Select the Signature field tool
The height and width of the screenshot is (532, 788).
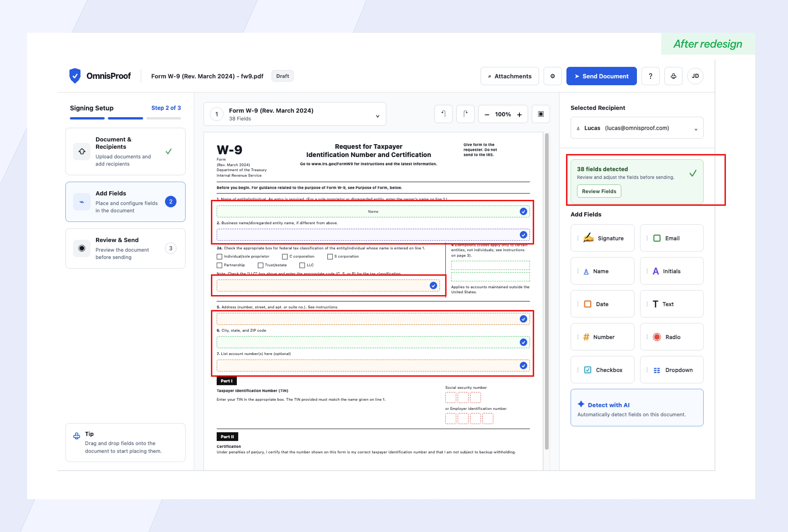[602, 238]
